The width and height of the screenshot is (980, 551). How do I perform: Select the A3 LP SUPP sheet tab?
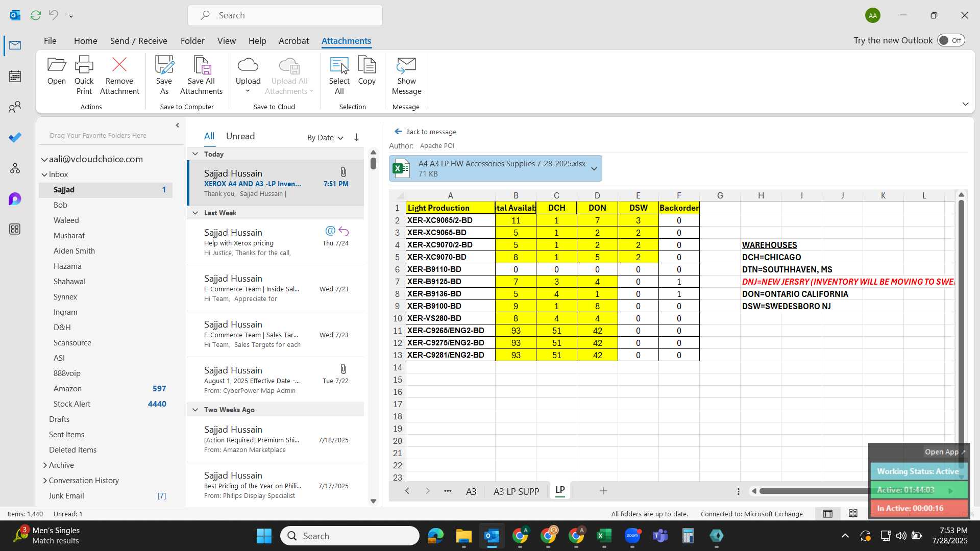click(516, 491)
